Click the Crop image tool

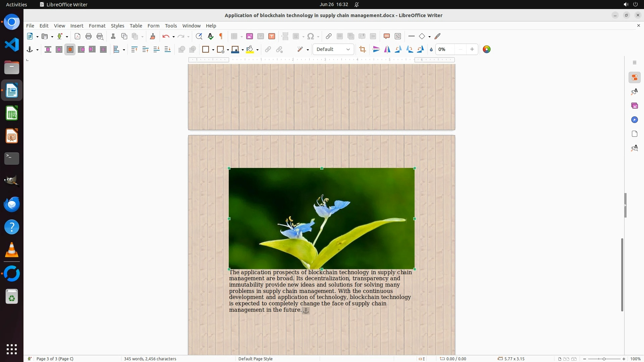coord(362,49)
